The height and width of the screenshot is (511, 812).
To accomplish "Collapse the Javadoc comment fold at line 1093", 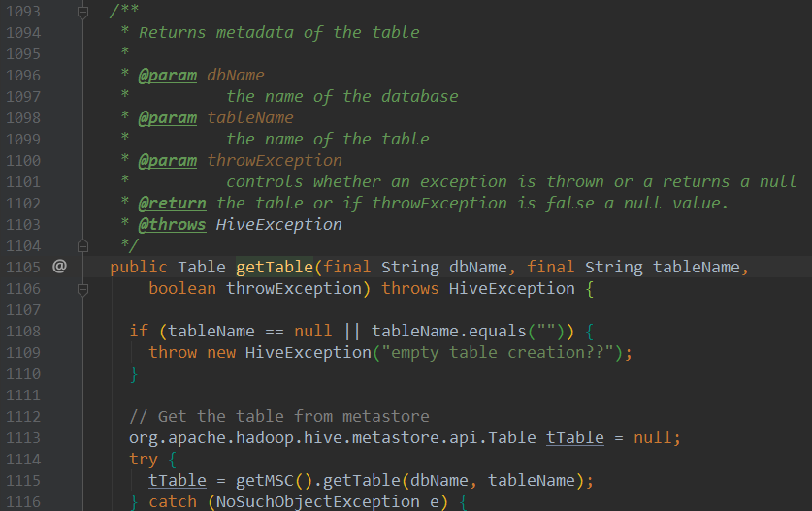I will (x=82, y=11).
